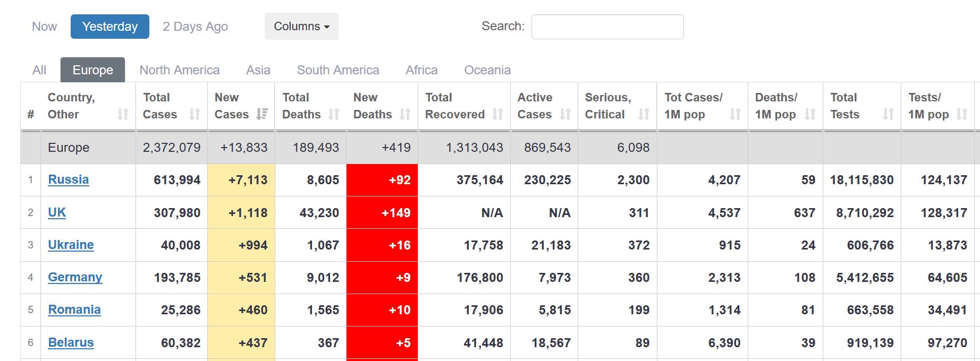Sort by Serious, Critical icon

(644, 114)
